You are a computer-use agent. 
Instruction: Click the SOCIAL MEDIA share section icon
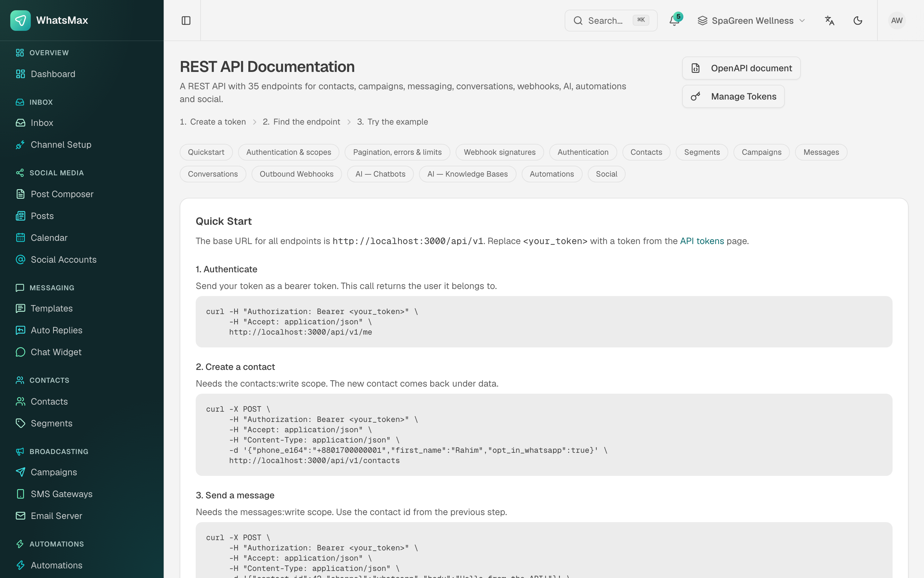pyautogui.click(x=20, y=173)
